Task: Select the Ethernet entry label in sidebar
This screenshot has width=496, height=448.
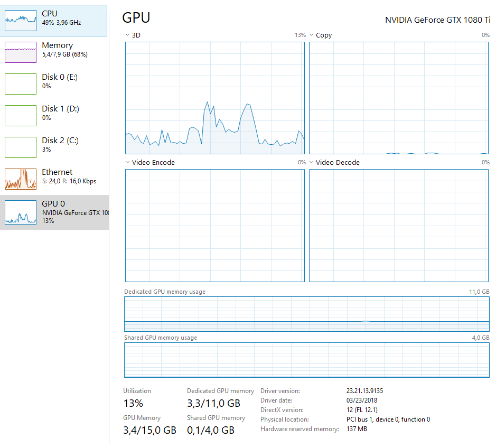Action: (57, 172)
